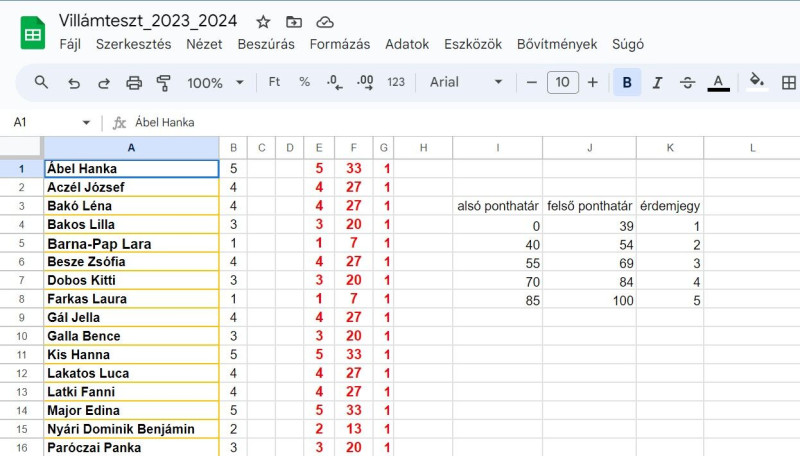This screenshot has width=800, height=456.
Task: Select cell with value 55
Action: click(497, 263)
